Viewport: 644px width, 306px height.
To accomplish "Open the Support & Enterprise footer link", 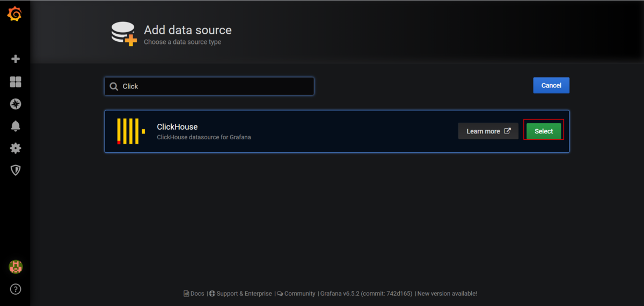I will (x=240, y=294).
